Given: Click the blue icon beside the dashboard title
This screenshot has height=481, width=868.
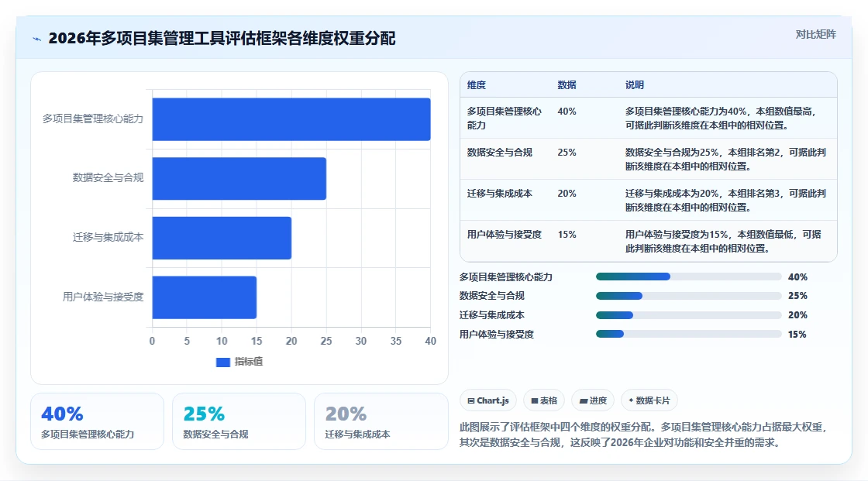Looking at the screenshot, I should 37,39.
